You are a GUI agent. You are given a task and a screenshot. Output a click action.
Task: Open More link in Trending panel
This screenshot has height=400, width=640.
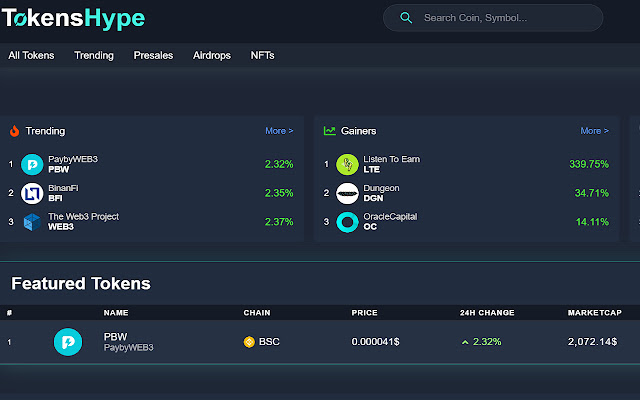[x=279, y=131]
